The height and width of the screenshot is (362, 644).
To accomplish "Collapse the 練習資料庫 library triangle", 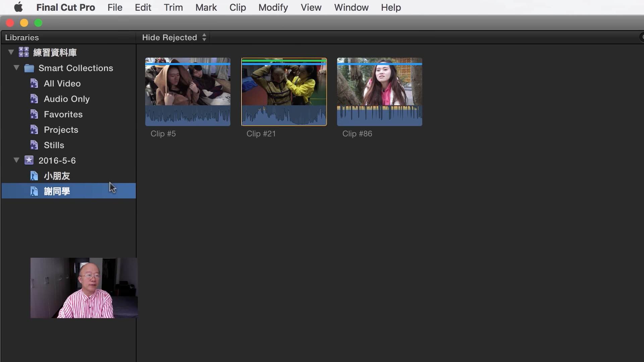I will 11,52.
